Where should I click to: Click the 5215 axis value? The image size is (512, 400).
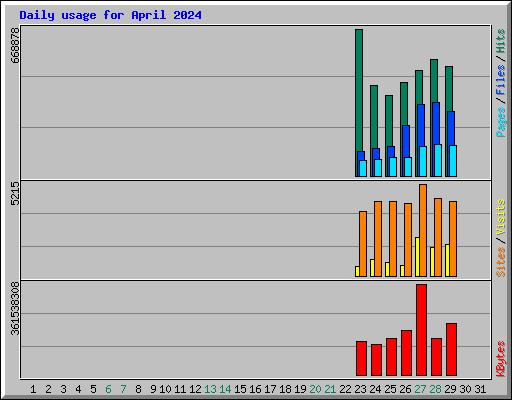pos(15,193)
